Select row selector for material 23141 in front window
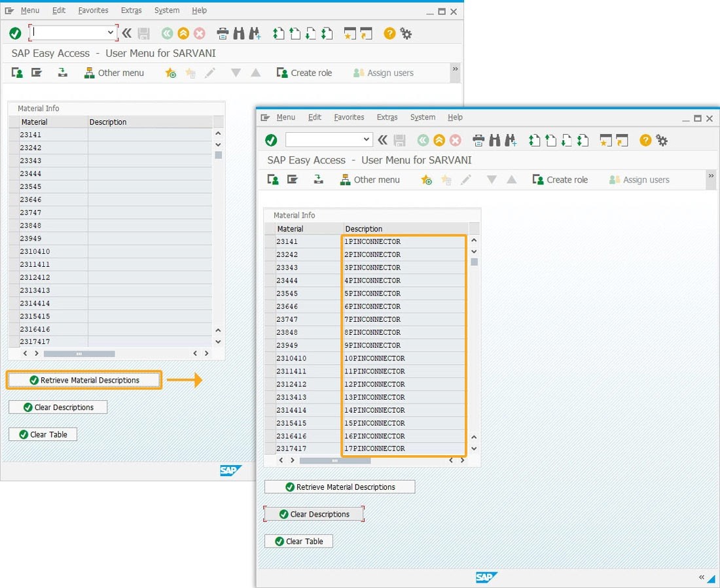 (270, 241)
